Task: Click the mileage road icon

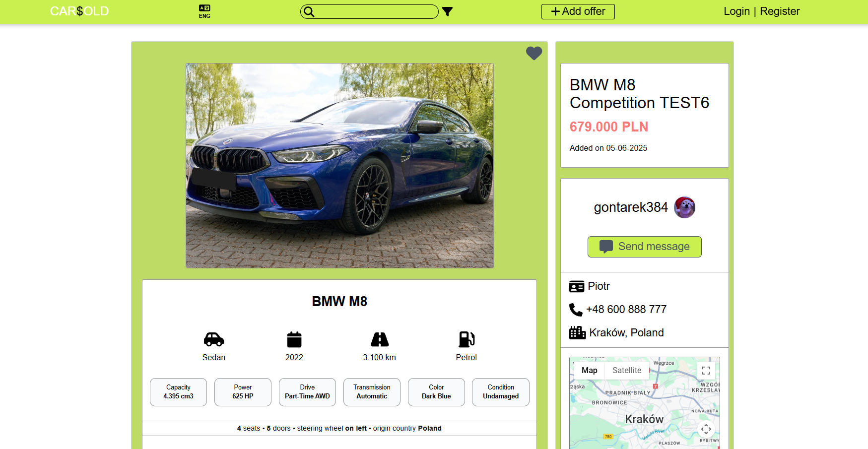Action: pyautogui.click(x=380, y=339)
